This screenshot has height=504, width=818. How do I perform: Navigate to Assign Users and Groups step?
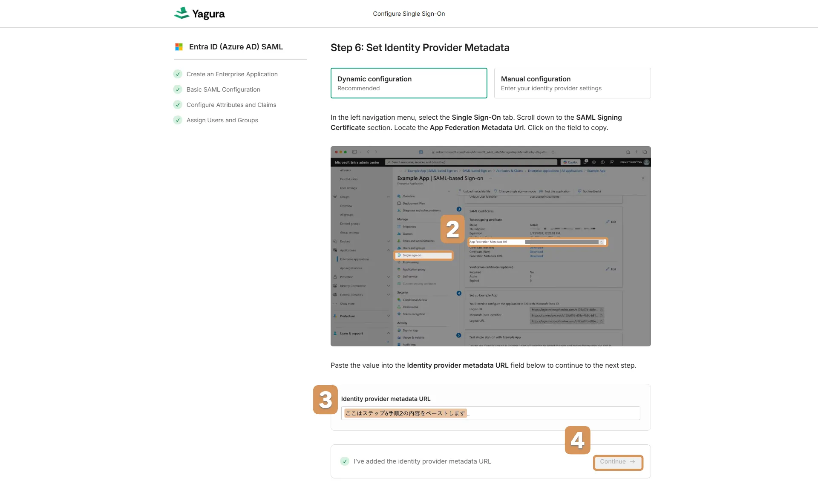tap(222, 120)
